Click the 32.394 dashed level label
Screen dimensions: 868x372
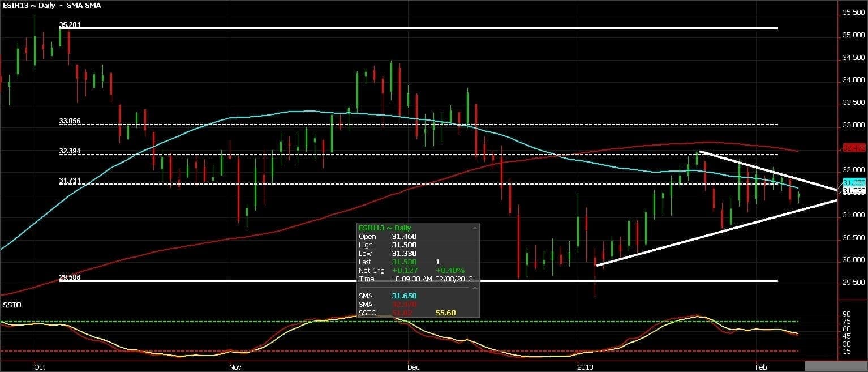[x=69, y=151]
